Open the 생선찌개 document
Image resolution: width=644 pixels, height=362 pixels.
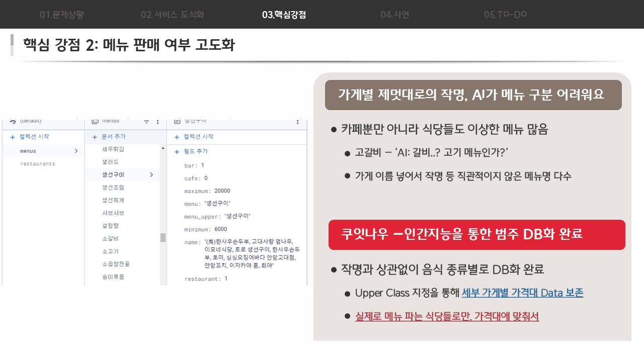(x=113, y=200)
